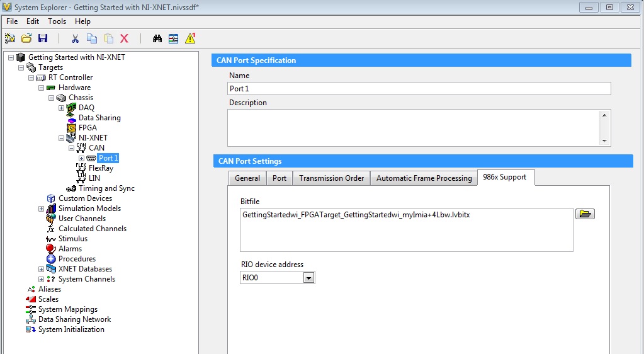Click the Description scrollbar up arrow
Viewport: 644px width, 354px height.
(604, 115)
